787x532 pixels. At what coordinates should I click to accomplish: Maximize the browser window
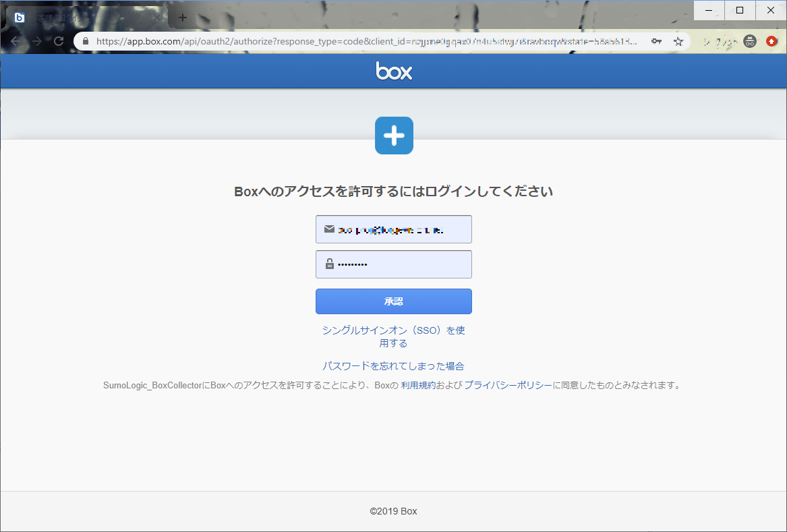point(740,10)
